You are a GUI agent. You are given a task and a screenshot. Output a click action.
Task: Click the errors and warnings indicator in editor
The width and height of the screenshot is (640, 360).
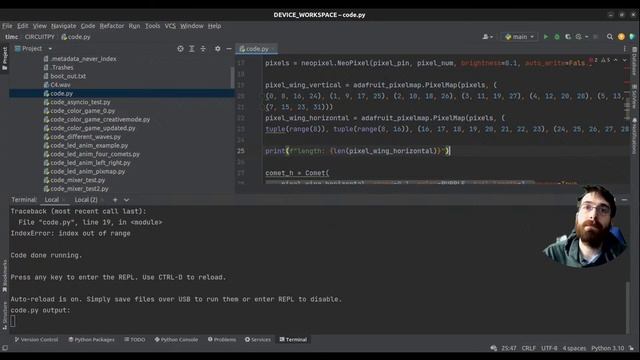point(600,60)
